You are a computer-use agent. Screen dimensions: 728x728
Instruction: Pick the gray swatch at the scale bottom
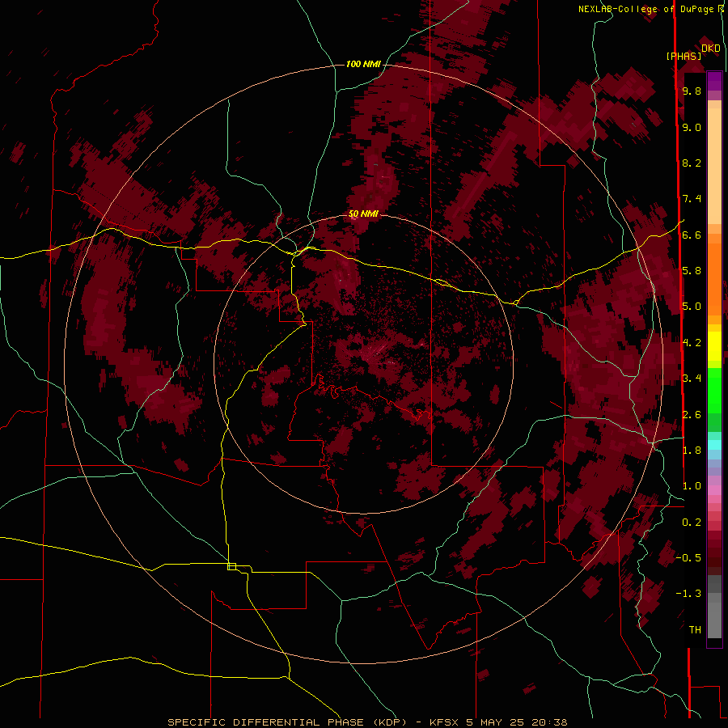(714, 620)
